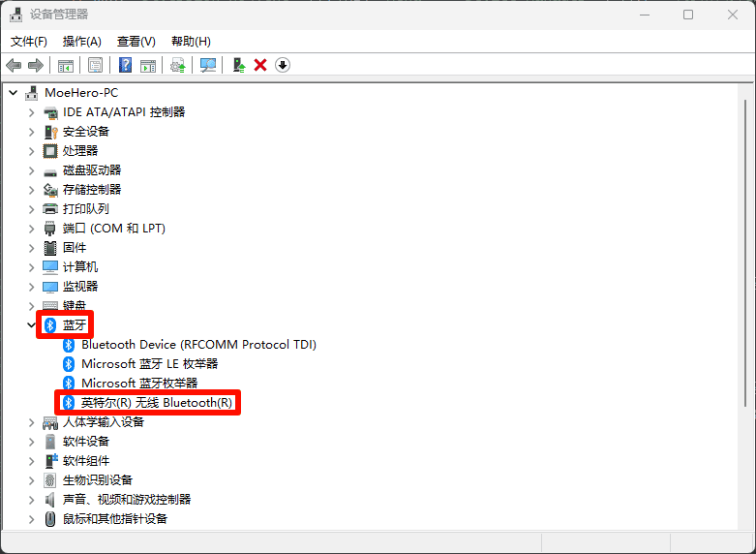
Task: Click the 监视器 label
Action: pos(80,287)
